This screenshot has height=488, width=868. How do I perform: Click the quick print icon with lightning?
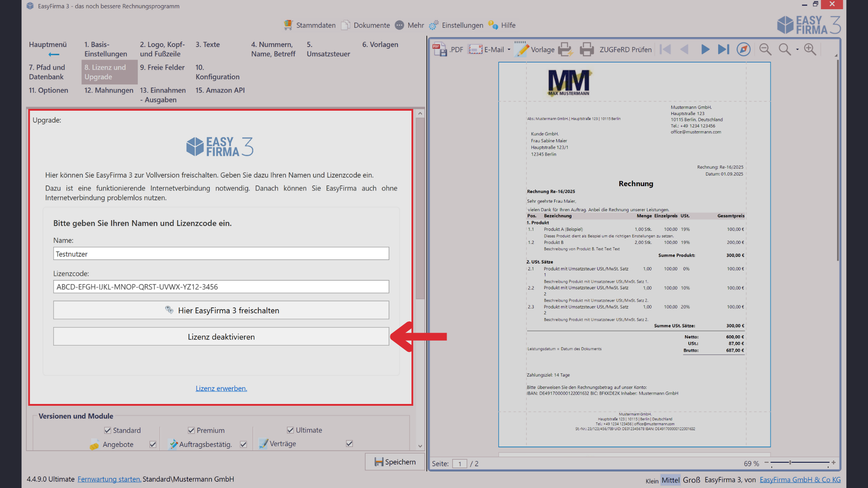(566, 49)
